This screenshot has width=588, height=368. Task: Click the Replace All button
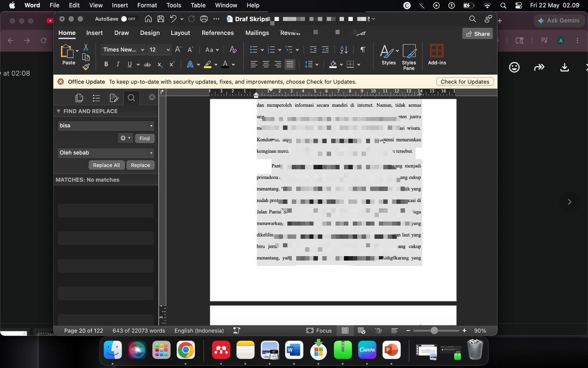[x=106, y=165]
